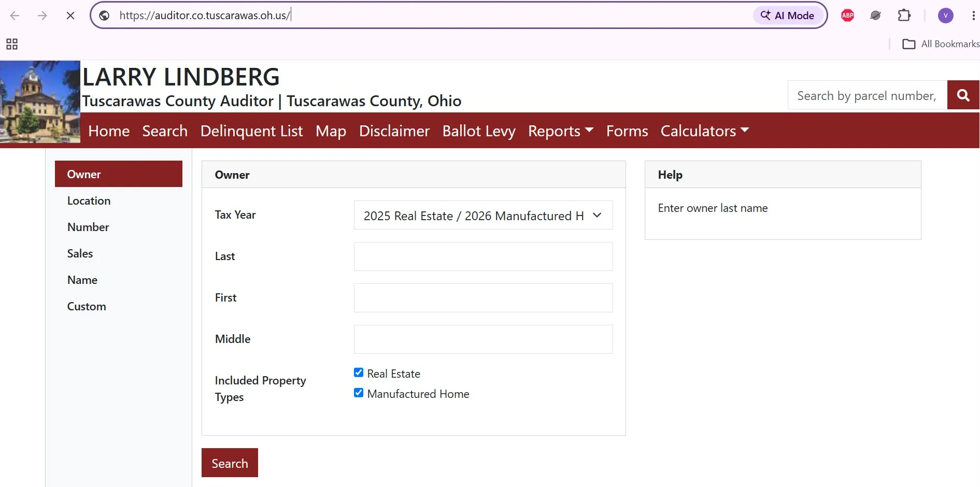Stop page loading with X icon
The width and height of the screenshot is (980, 487).
click(x=70, y=16)
